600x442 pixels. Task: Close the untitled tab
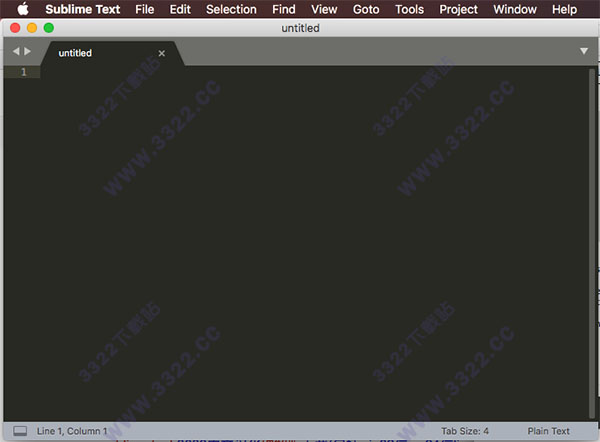(x=162, y=53)
